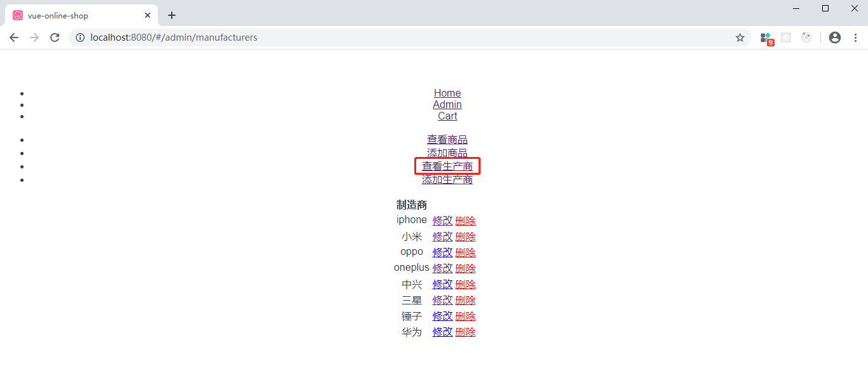Minimize the Chrome window
The image size is (868, 375).
pos(796,8)
